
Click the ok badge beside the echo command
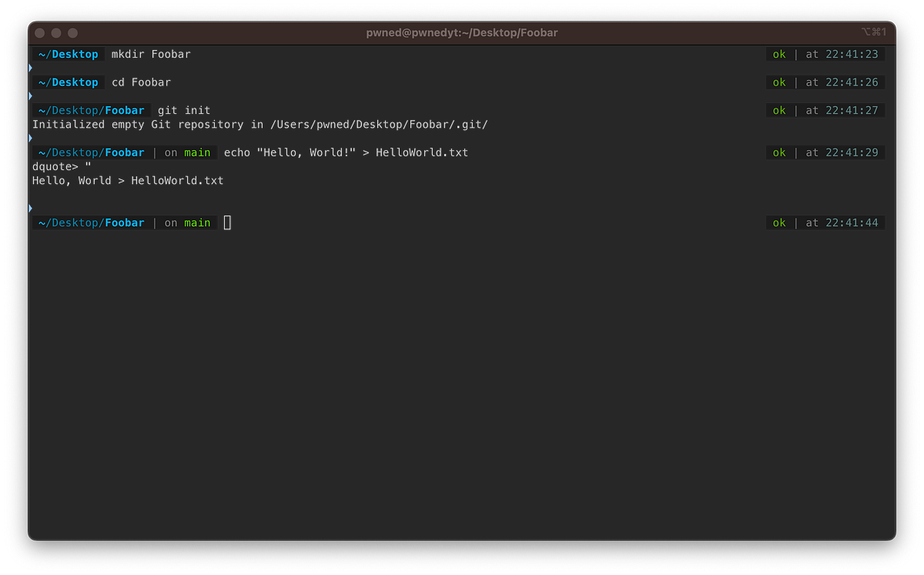[778, 152]
